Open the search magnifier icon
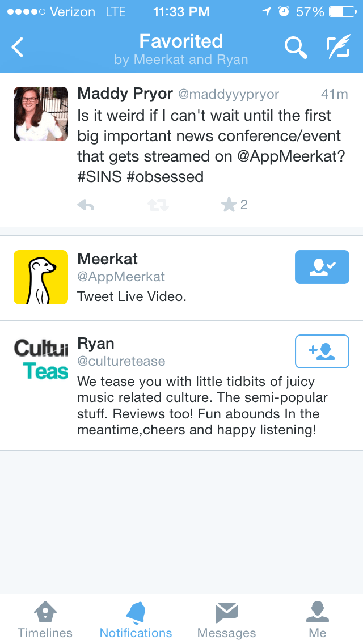The width and height of the screenshot is (363, 644). tap(295, 48)
